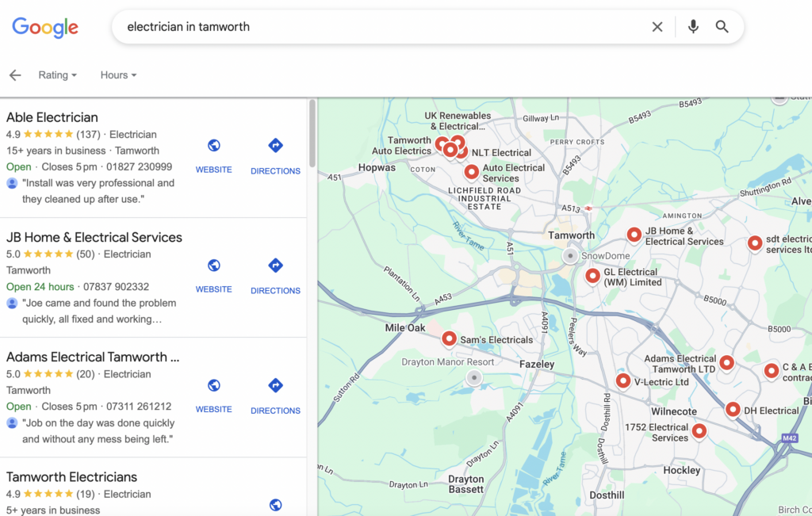Click Able Electrician review quote about install
The height and width of the screenshot is (516, 812).
pos(98,191)
